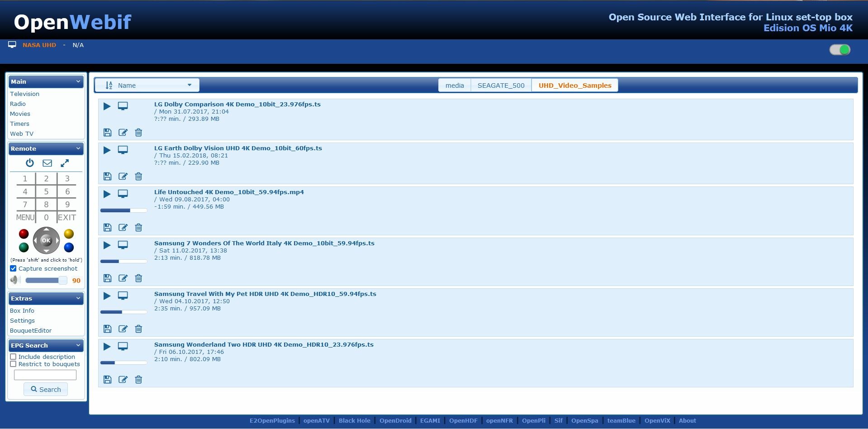Image resolution: width=868 pixels, height=429 pixels.
Task: Select UHD_Video_Samples folder tab
Action: (x=575, y=86)
